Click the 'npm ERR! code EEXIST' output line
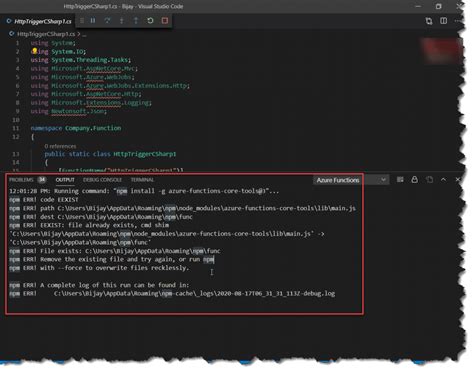 pos(44,200)
